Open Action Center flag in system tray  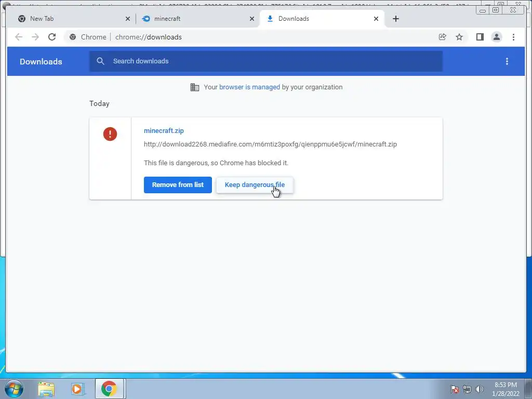[455, 389]
